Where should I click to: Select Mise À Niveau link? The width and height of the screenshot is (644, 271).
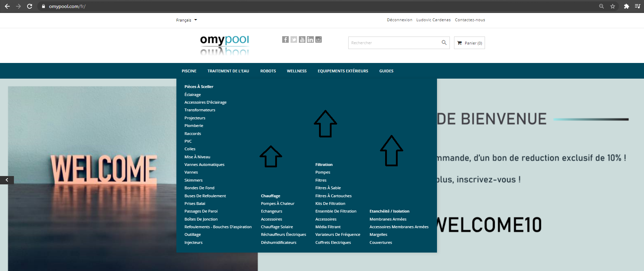197,157
